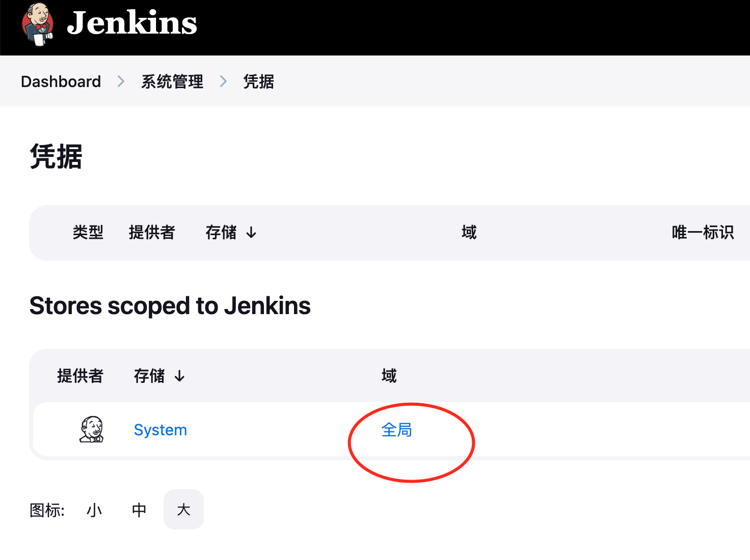
Task: Click the 凭据 breadcrumb item
Action: click(258, 81)
